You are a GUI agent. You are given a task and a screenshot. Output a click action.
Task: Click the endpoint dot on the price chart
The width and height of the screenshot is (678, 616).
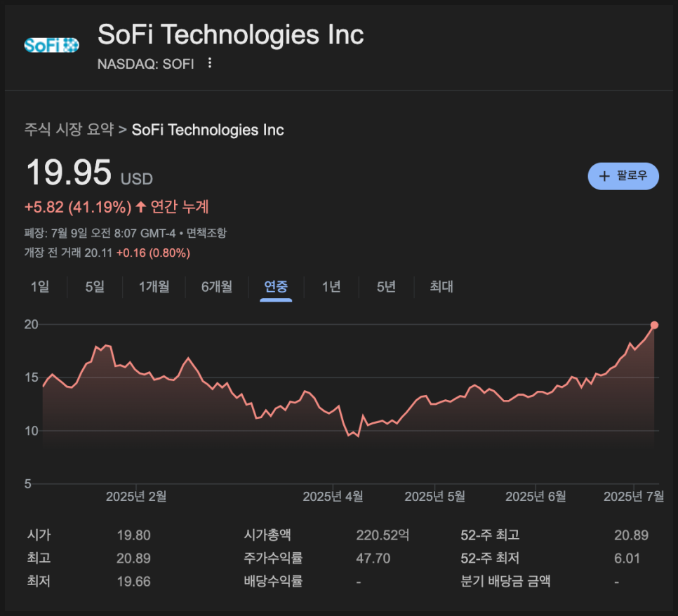pyautogui.click(x=654, y=325)
